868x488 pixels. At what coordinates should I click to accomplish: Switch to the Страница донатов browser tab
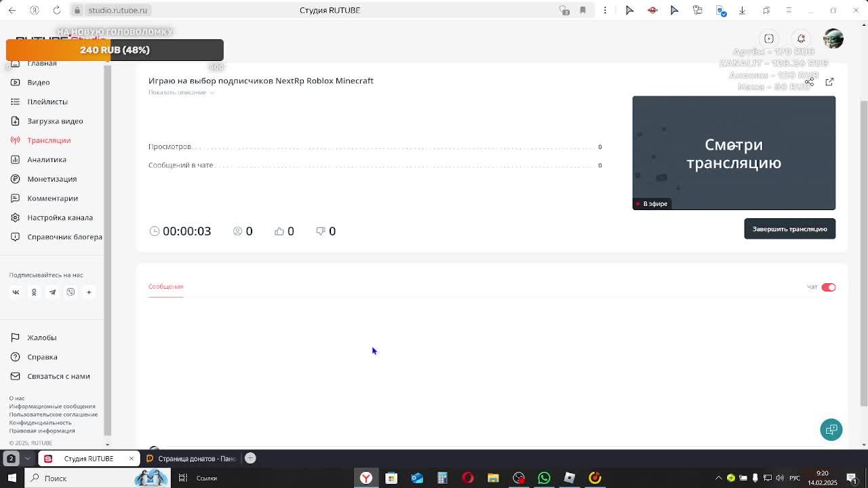tap(191, 459)
